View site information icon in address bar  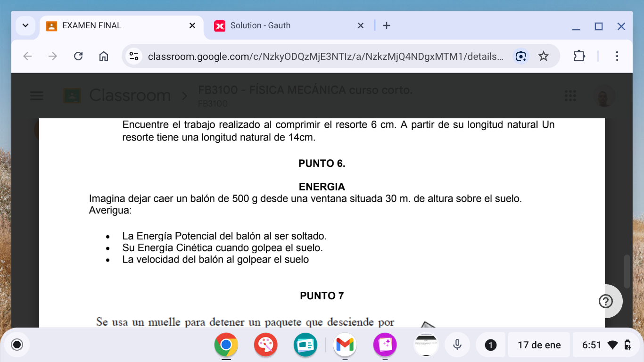pos(134,57)
